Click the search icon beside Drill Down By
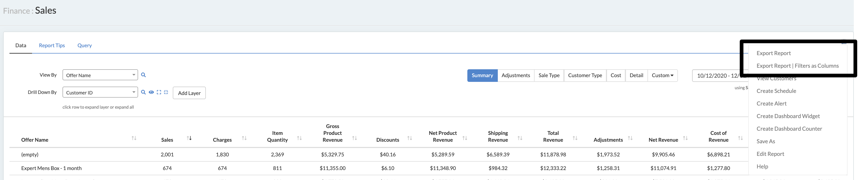Screen dimensions: 868x180 click(x=143, y=92)
